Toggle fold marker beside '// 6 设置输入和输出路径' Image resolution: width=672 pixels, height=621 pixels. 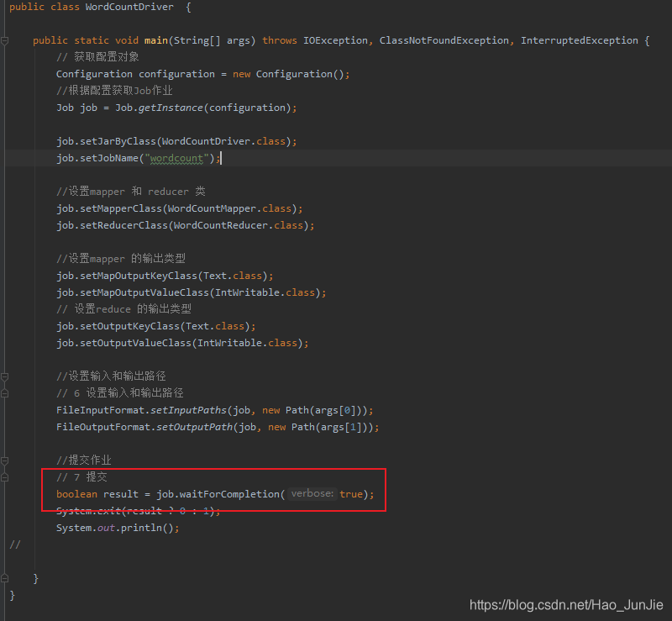[5, 393]
